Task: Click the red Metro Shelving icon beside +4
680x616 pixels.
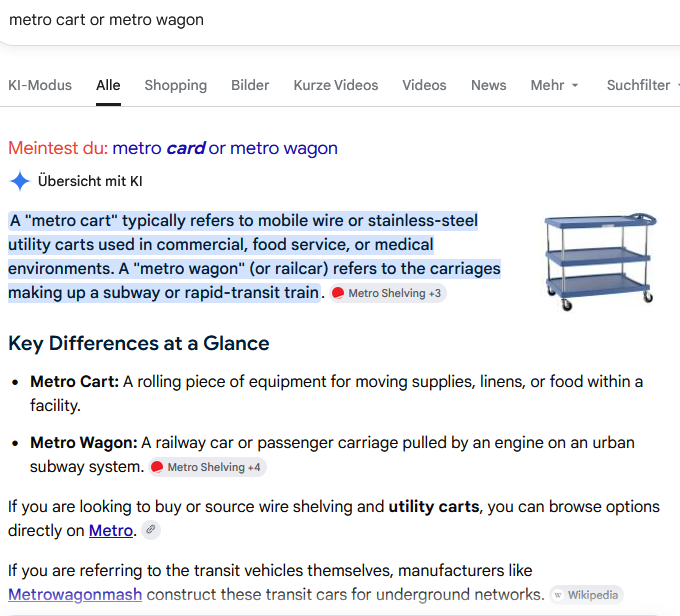Action: (157, 467)
